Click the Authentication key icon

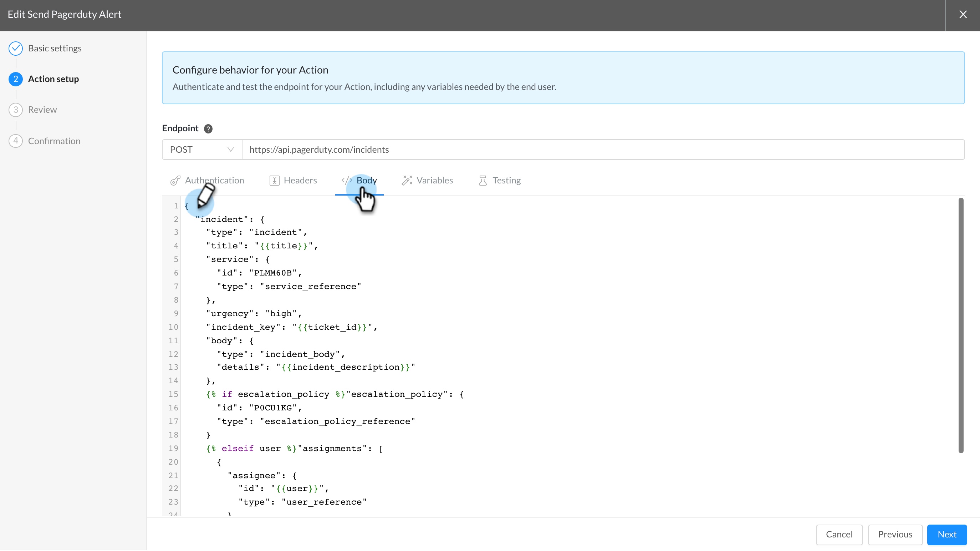175,181
